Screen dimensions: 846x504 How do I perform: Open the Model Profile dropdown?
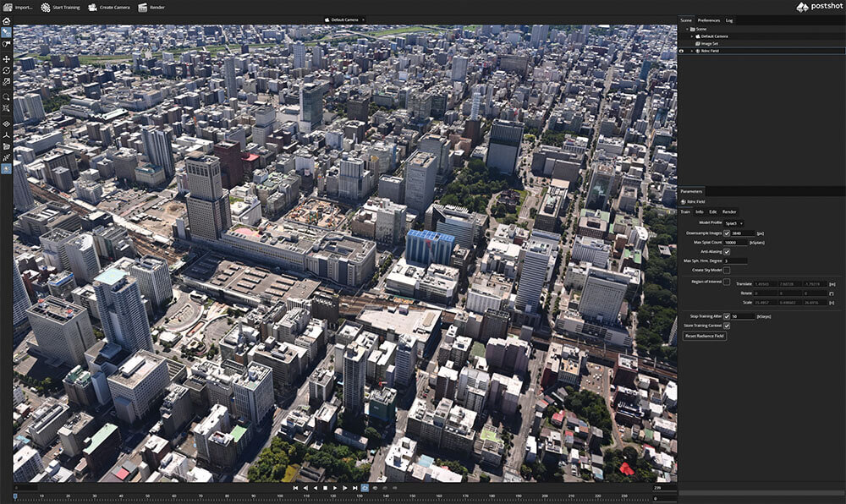733,223
